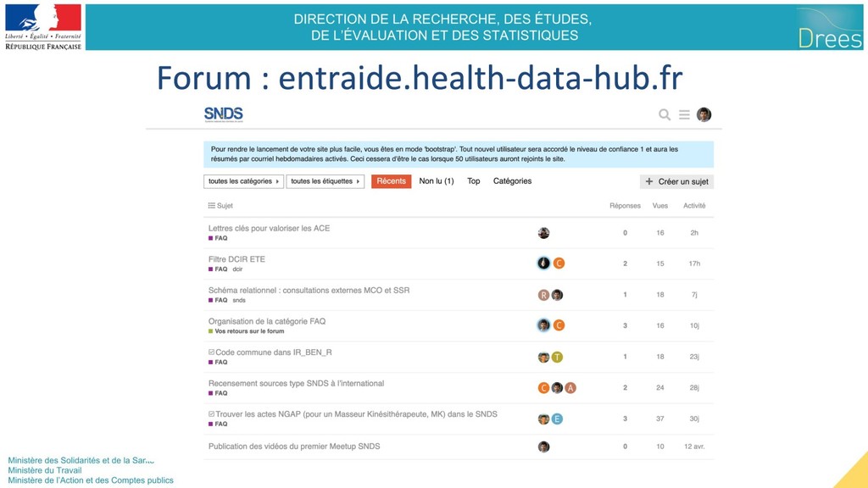Click the 'Sujet' column header

coord(225,205)
